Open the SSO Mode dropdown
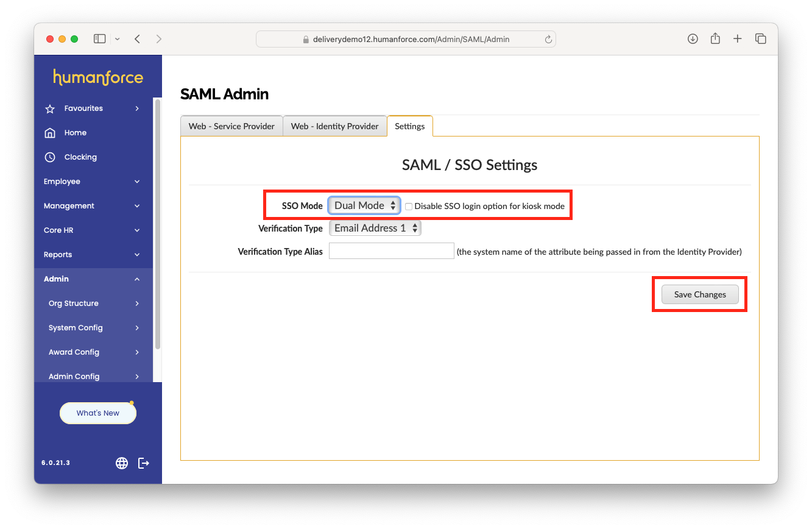Screen dimensions: 812x529 pos(364,205)
